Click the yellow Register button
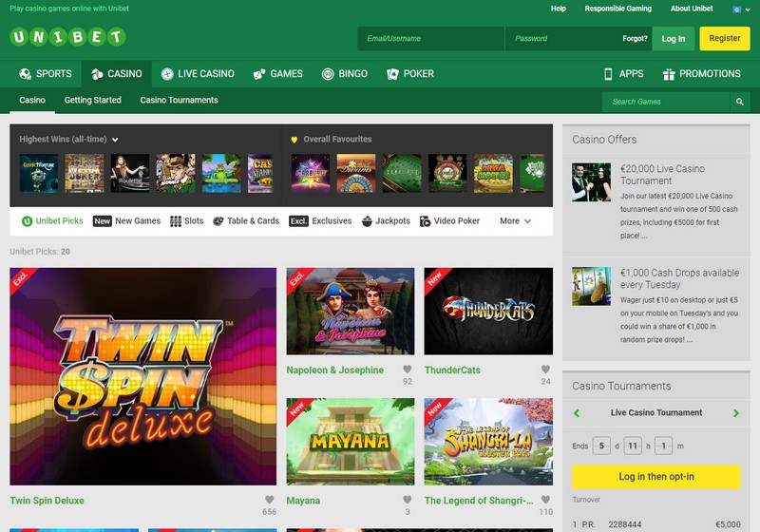Image resolution: width=760 pixels, height=532 pixels. [x=725, y=38]
